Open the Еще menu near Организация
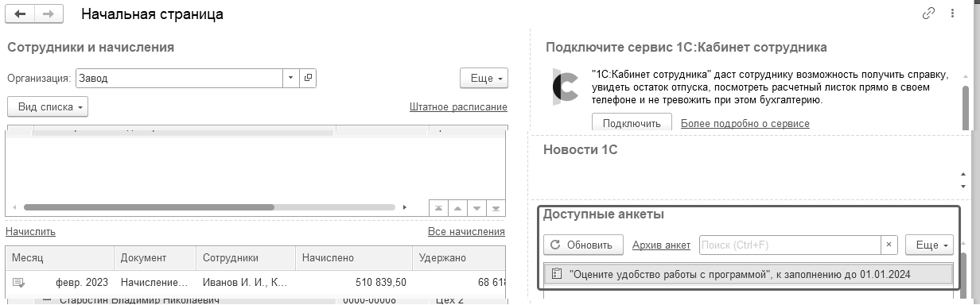980x305 pixels. (484, 79)
